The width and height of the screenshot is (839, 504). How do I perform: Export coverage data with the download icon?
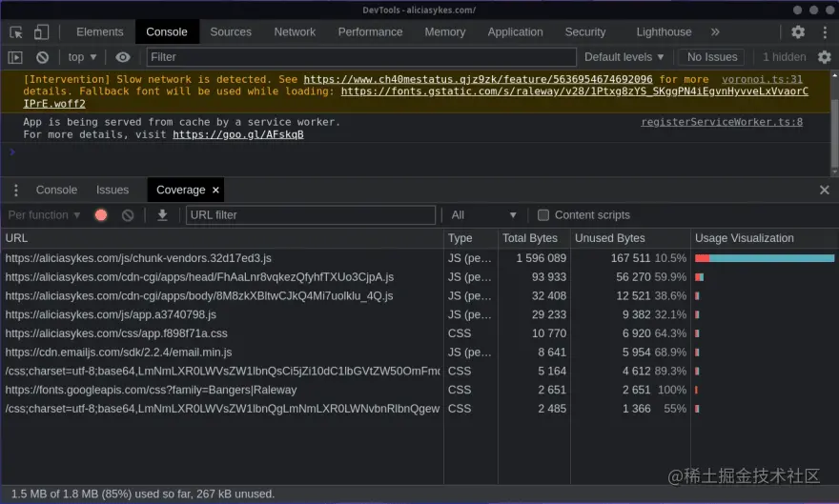click(162, 215)
